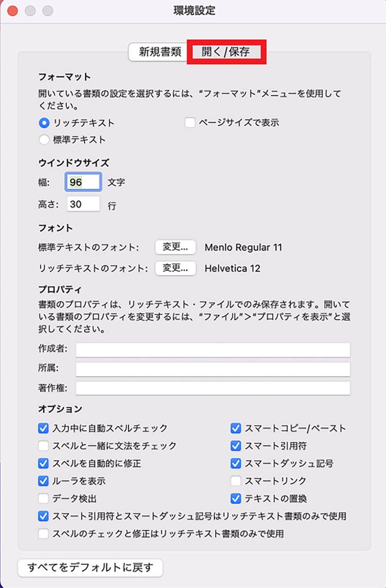Select the 新規書類 tab

click(159, 52)
